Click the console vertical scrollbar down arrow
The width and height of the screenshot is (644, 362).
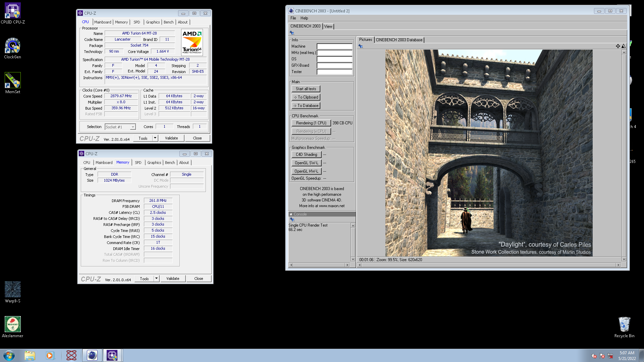(353, 259)
